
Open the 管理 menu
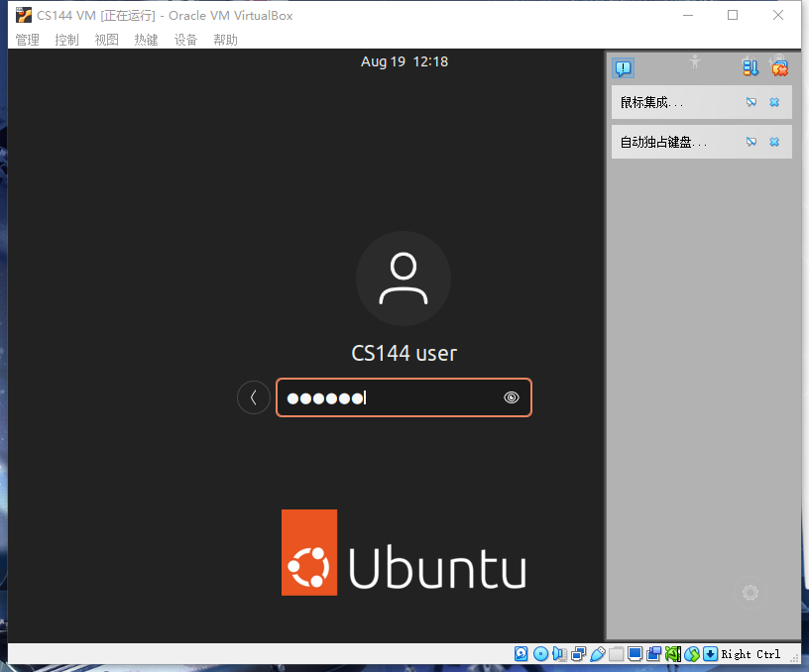pos(28,40)
